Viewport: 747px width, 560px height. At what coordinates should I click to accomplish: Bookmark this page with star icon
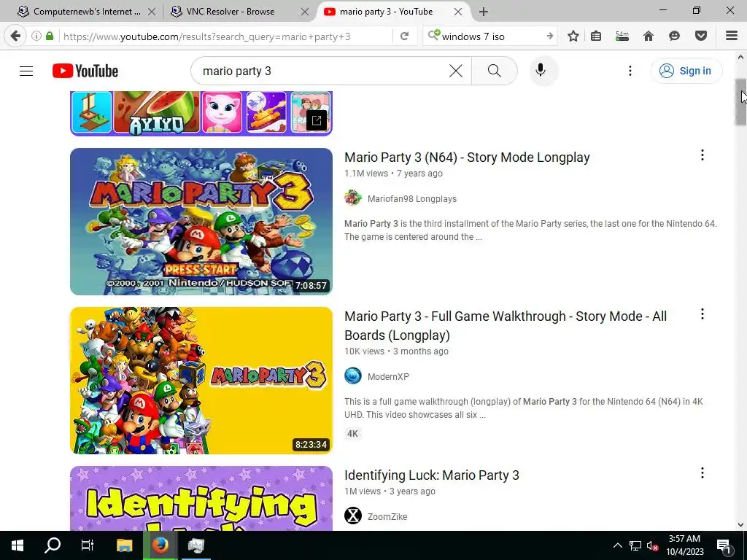573,36
